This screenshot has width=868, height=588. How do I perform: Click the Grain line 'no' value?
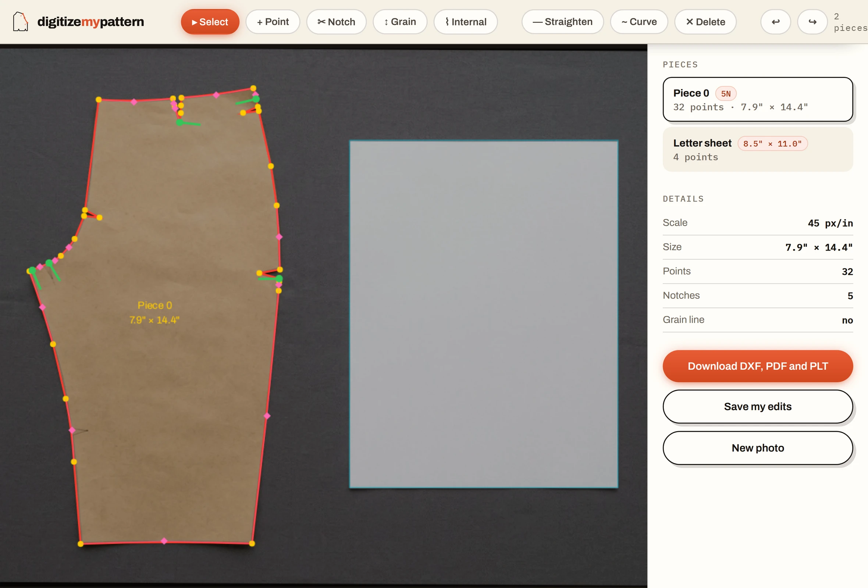847,320
